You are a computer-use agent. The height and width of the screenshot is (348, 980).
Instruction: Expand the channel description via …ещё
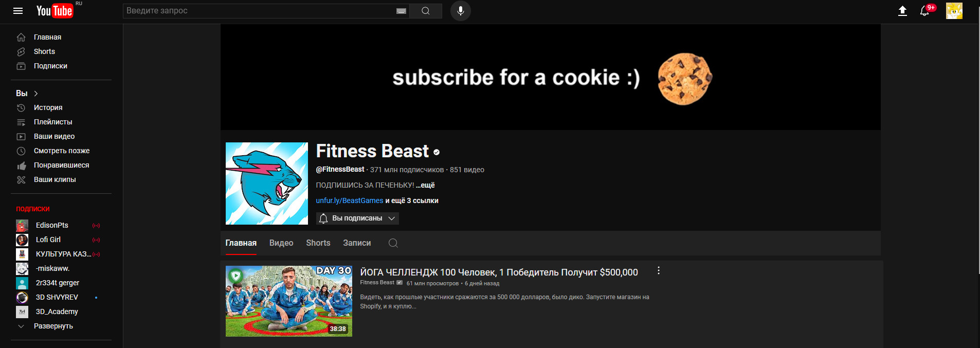click(x=425, y=185)
